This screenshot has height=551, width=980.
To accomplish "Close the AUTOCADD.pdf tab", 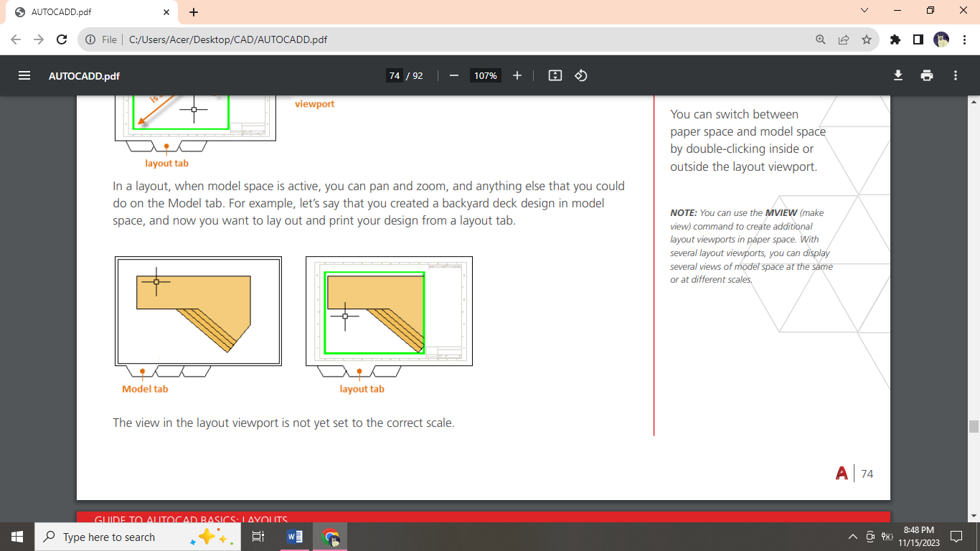I will (166, 12).
